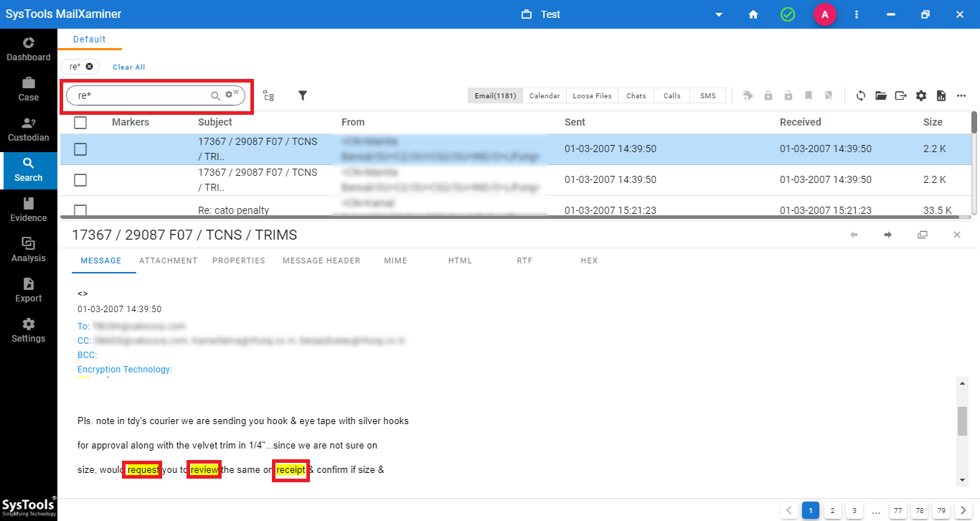The height and width of the screenshot is (521, 980).
Task: Select the Calendar category tab
Action: click(x=545, y=95)
